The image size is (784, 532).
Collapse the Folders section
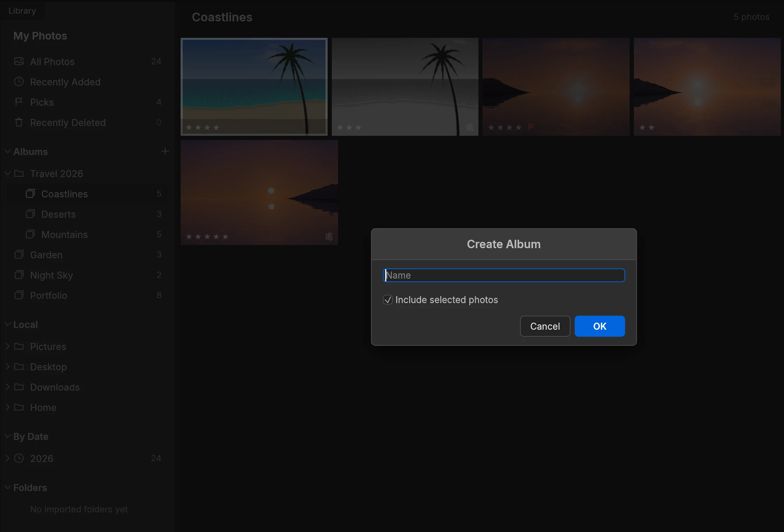tap(7, 488)
